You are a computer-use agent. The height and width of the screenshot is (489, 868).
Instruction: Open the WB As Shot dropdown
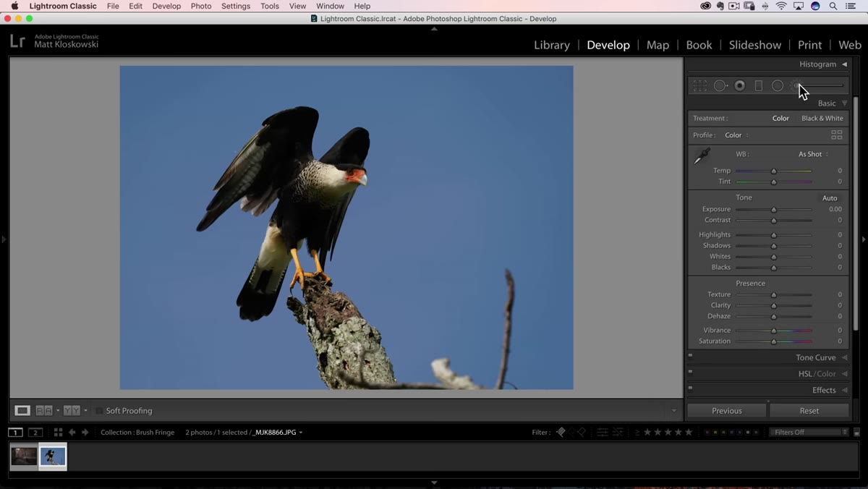click(x=813, y=154)
